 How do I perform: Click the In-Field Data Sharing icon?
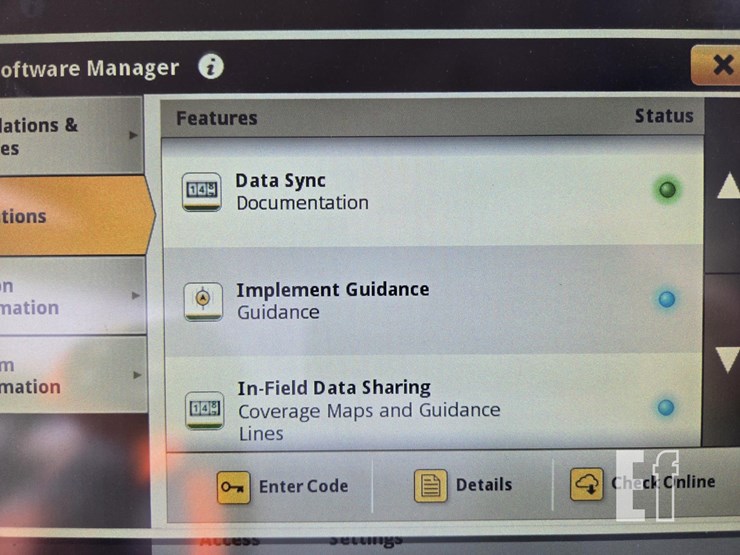click(204, 409)
